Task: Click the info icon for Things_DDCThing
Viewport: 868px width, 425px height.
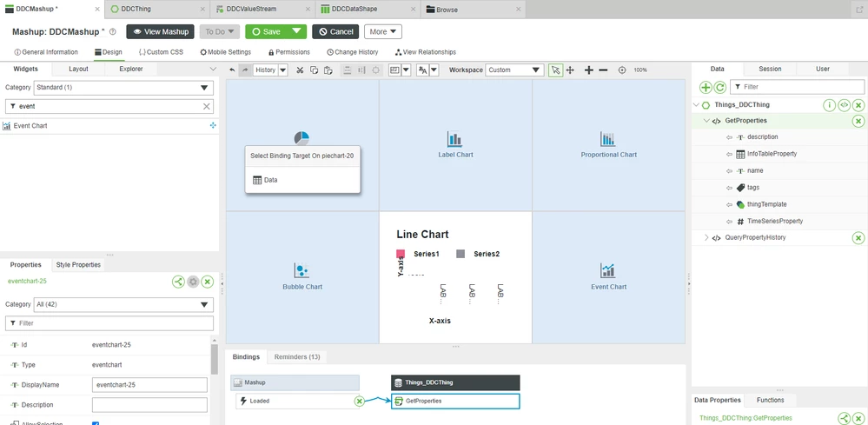Action: pyautogui.click(x=829, y=105)
